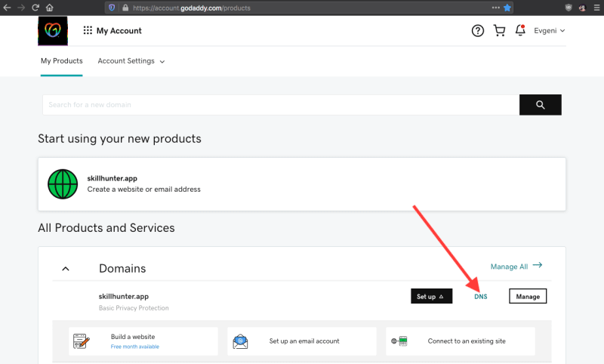
Task: Open DNS settings for skillhunter.app
Action: [x=481, y=297]
